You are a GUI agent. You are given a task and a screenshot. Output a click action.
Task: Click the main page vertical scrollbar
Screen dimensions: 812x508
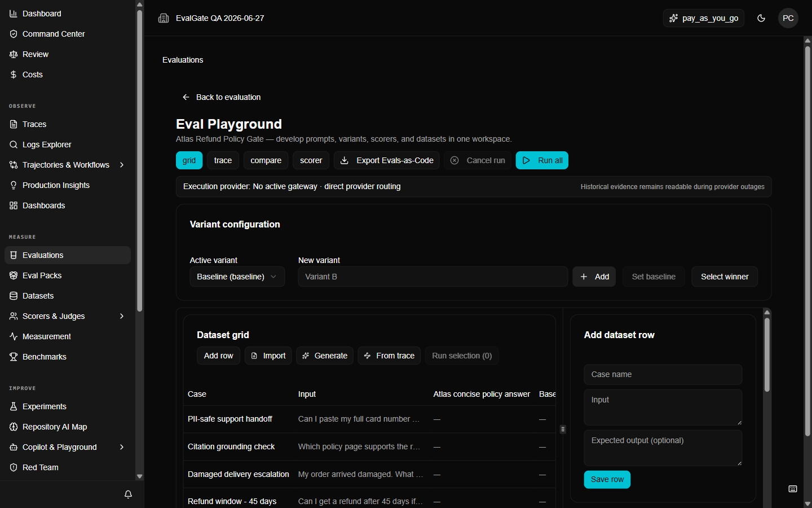coord(807,240)
